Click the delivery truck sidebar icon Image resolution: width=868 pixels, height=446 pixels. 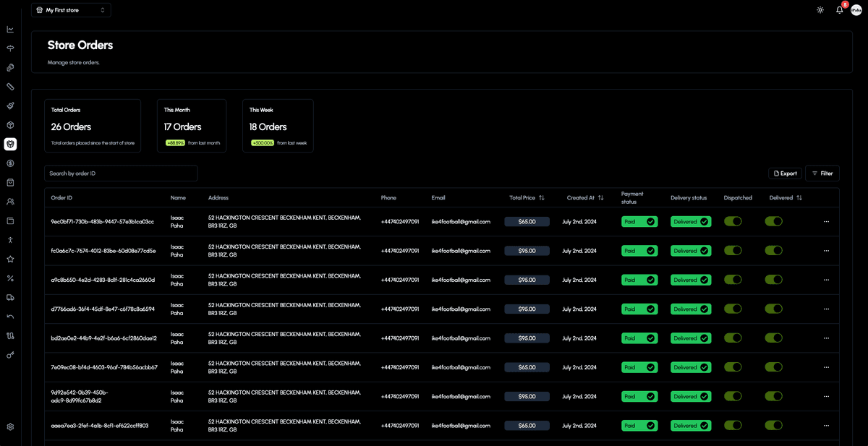pos(10,297)
